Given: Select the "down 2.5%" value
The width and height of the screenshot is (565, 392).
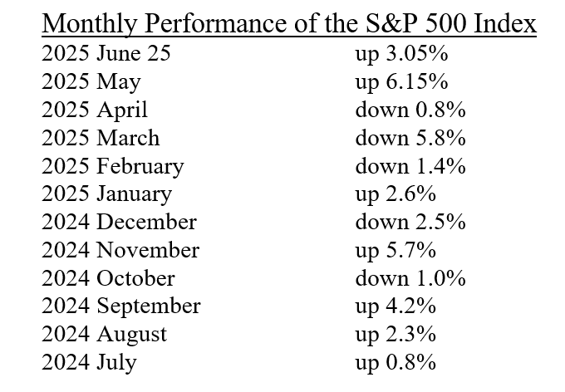Looking at the screenshot, I should click(410, 222).
